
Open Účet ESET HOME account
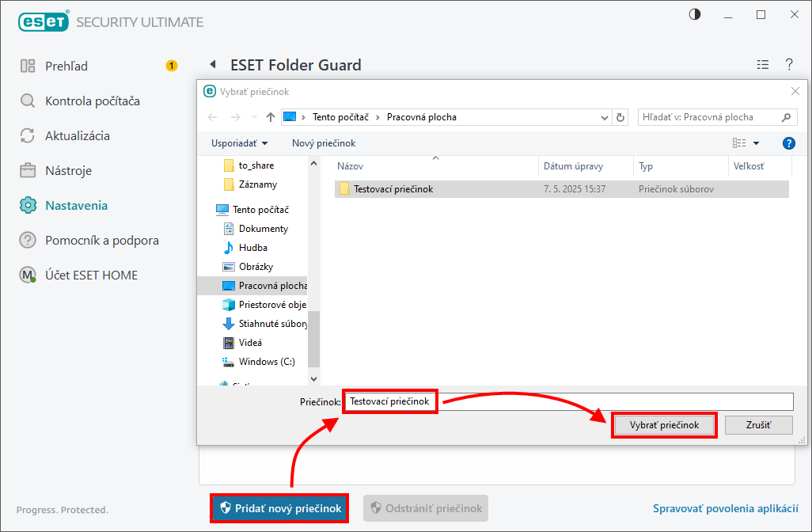tap(78, 275)
